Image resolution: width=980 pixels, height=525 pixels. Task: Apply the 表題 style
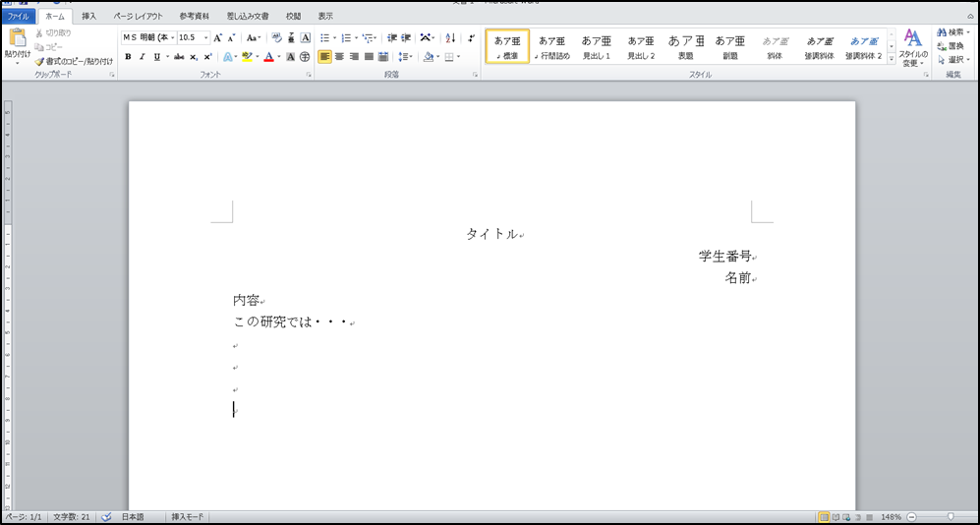686,46
